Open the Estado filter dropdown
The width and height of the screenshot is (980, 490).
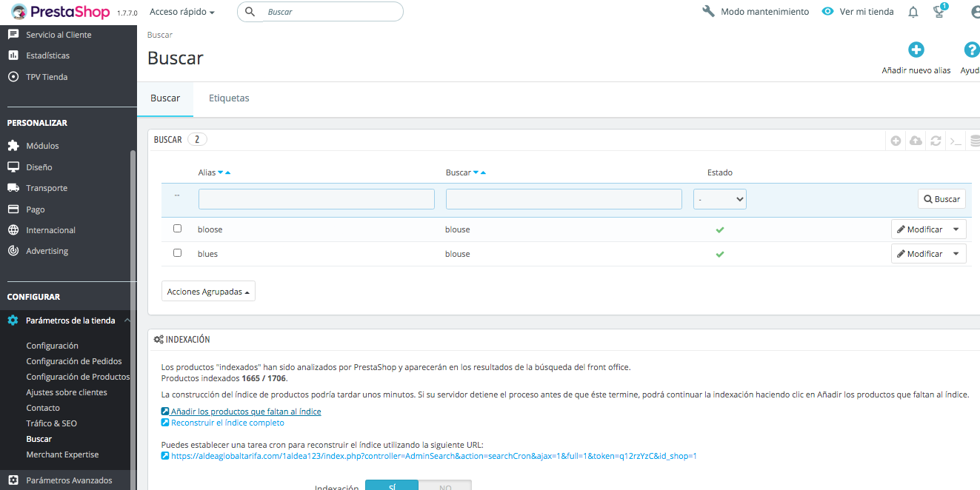[720, 199]
